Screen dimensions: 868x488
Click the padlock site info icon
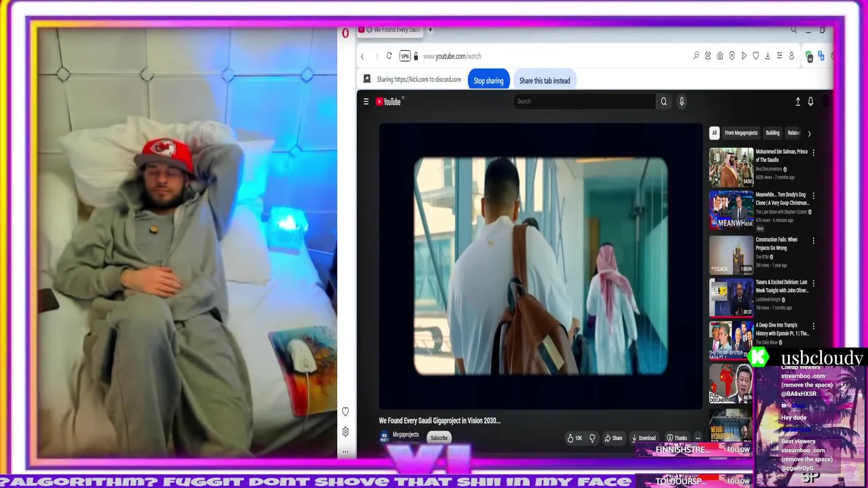click(x=416, y=56)
